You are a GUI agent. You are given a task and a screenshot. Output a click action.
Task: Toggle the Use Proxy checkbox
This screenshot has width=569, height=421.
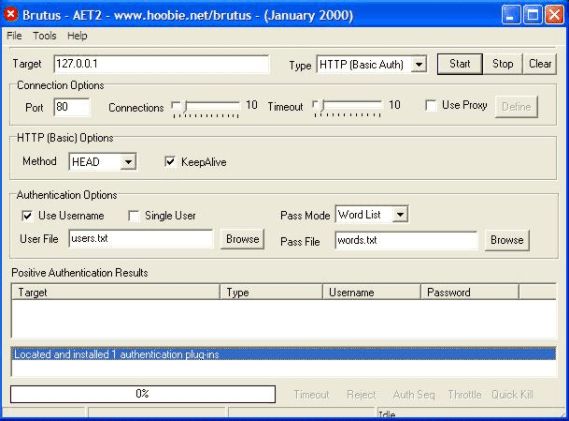(431, 106)
